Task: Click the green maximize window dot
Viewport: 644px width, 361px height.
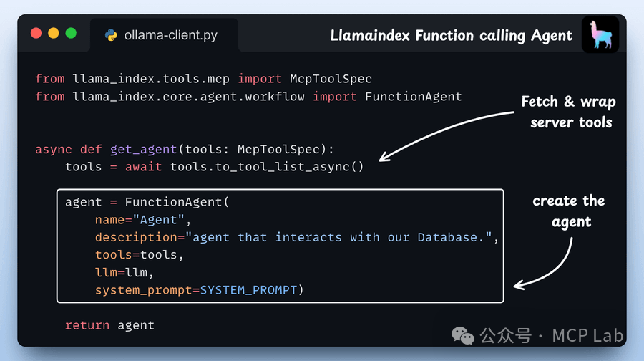Action: click(71, 33)
